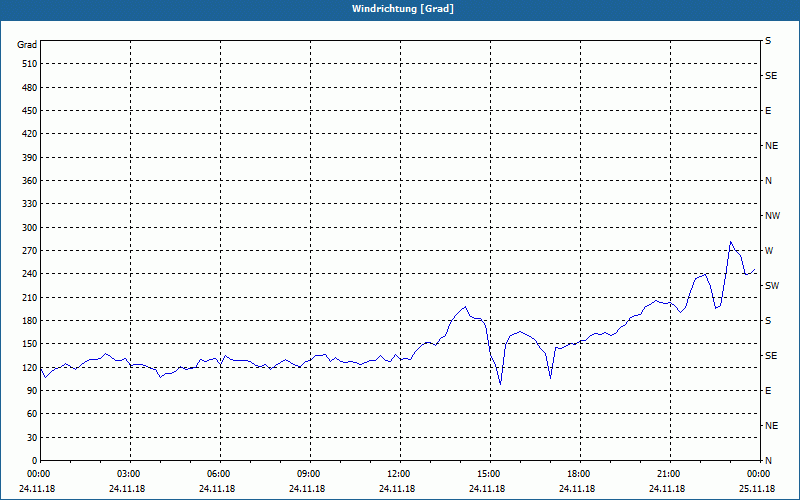Select the W compass label
This screenshot has height=500, width=800.
coord(769,251)
